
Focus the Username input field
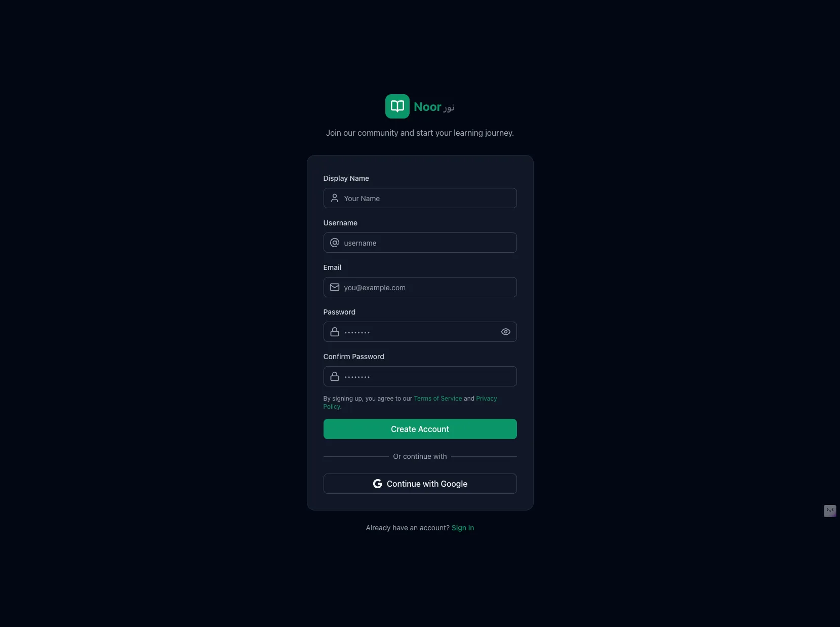[x=420, y=243]
